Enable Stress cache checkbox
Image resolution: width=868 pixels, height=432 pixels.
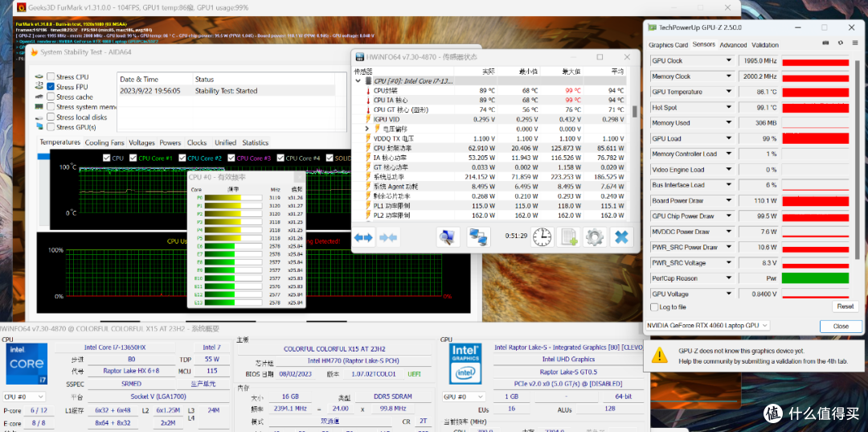click(x=51, y=97)
